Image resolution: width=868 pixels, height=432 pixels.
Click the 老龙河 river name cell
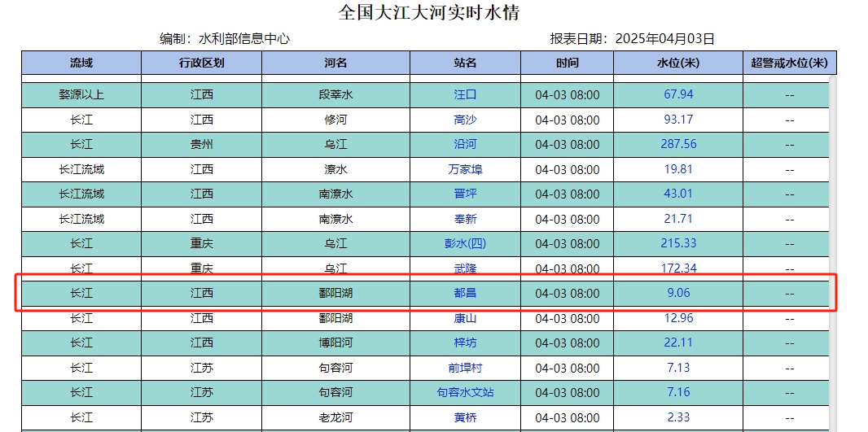pos(336,417)
